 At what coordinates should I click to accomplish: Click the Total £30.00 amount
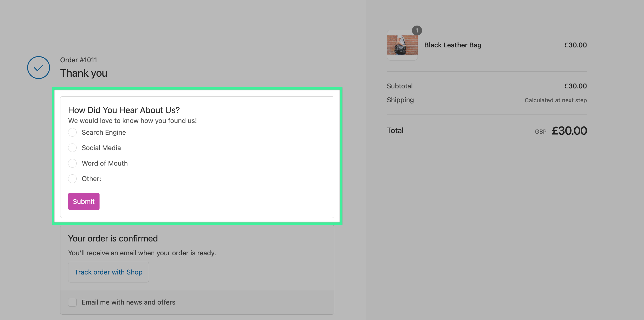[x=569, y=131]
